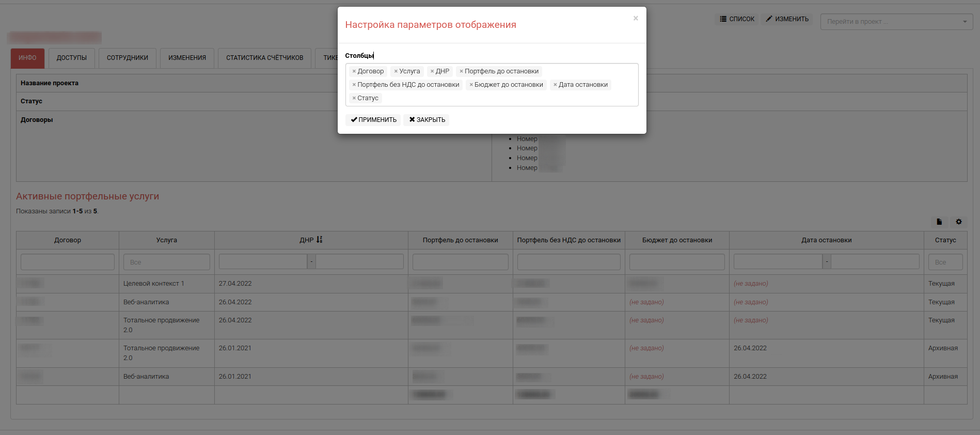Screen dimensions: 980x435
Task: Expand the Услуга filter dropdown
Action: point(166,262)
